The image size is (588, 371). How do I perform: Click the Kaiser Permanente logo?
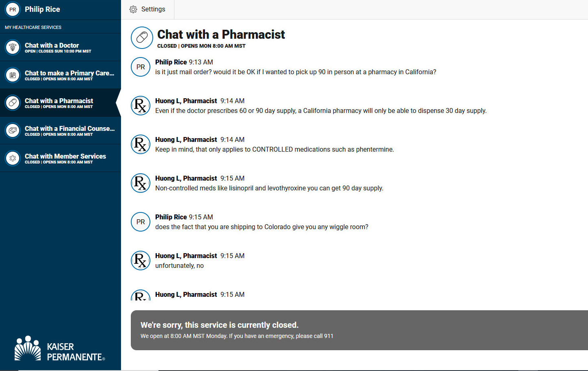click(x=60, y=349)
